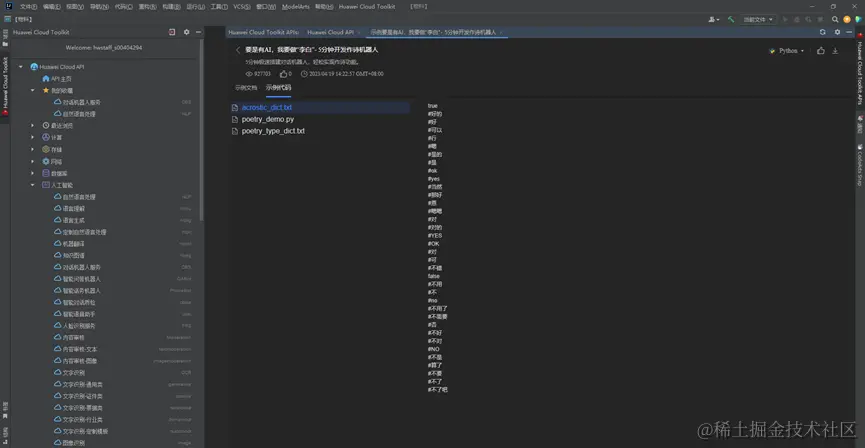Click file icon beside poetry_demo.py
The image size is (865, 448).
coord(234,119)
